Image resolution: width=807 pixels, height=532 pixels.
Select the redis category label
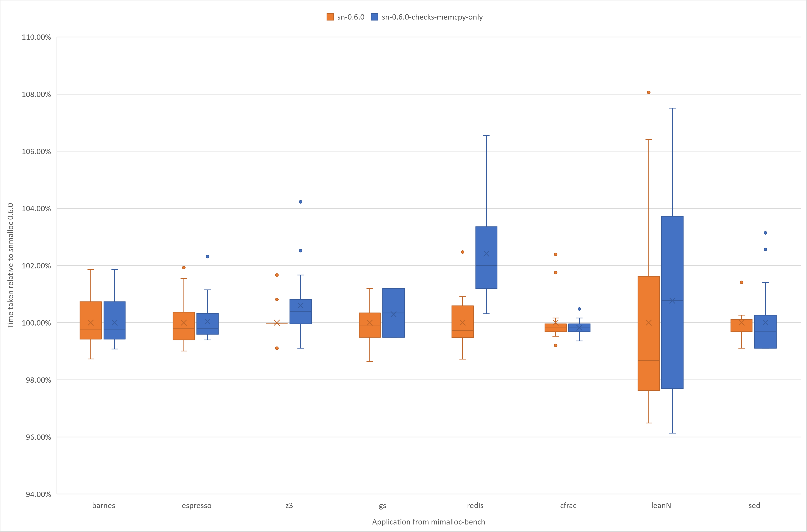coord(475,505)
